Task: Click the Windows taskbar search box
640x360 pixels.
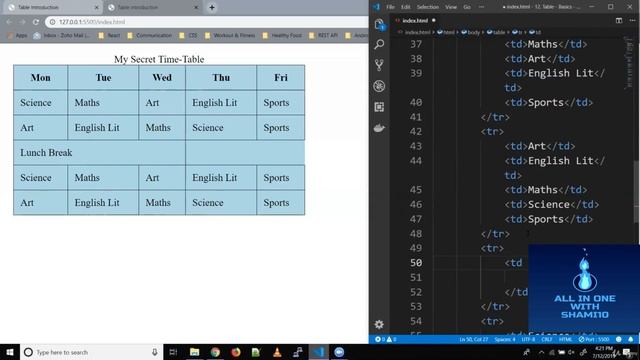Action: (91, 352)
